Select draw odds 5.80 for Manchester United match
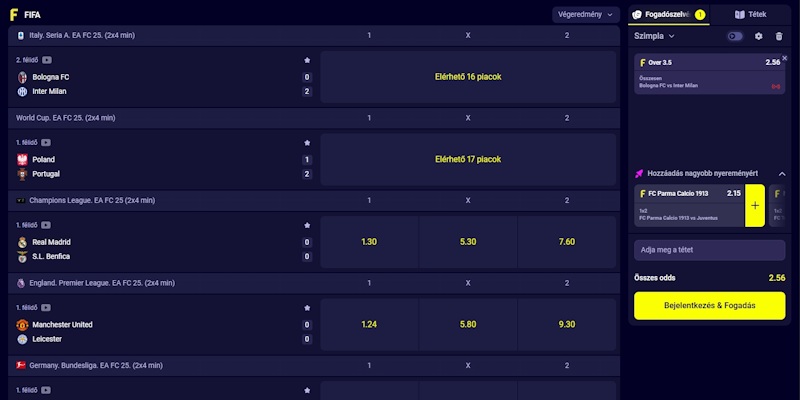This screenshot has height=400, width=800. click(468, 324)
